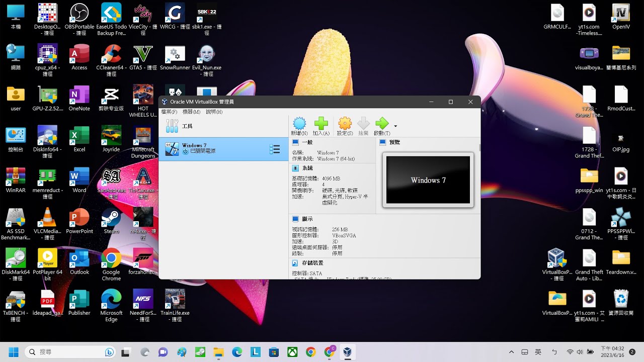644x362 pixels.
Task: Open File Explorer from the taskbar
Action: pos(218,352)
